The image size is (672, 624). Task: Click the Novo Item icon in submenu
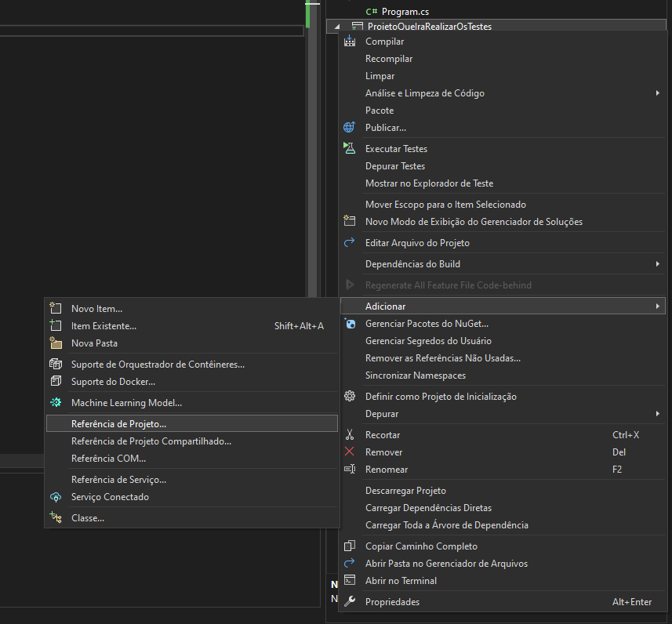pos(56,308)
